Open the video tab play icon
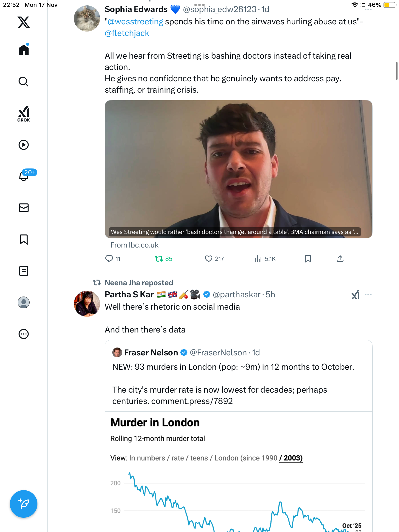 point(24,145)
